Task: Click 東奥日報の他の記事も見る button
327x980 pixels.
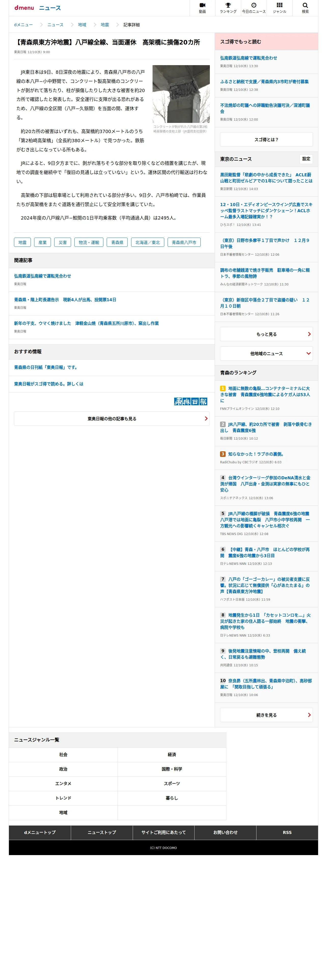Action: 112,419
